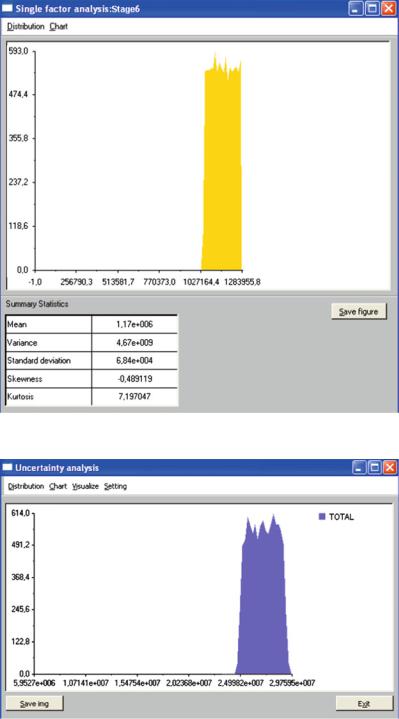Click the 513581,7 x-axis label

pos(118,281)
